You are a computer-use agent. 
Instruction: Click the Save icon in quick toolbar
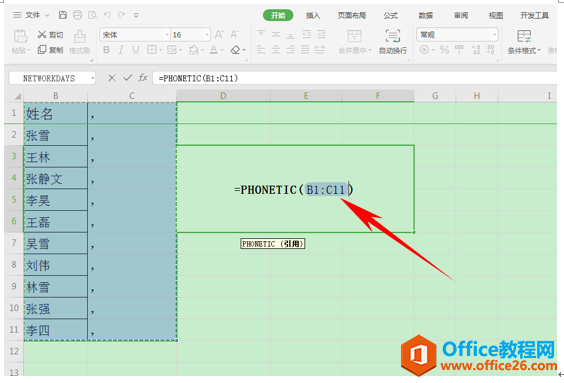63,15
